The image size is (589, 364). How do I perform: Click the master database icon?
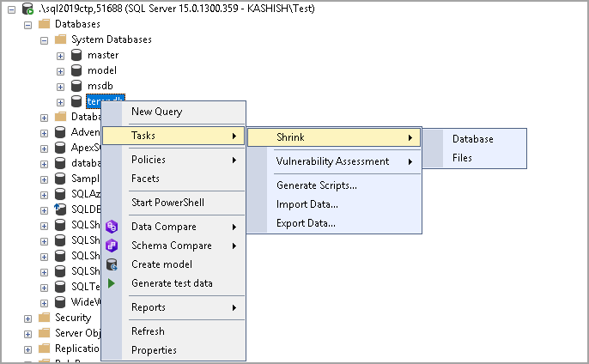point(76,55)
